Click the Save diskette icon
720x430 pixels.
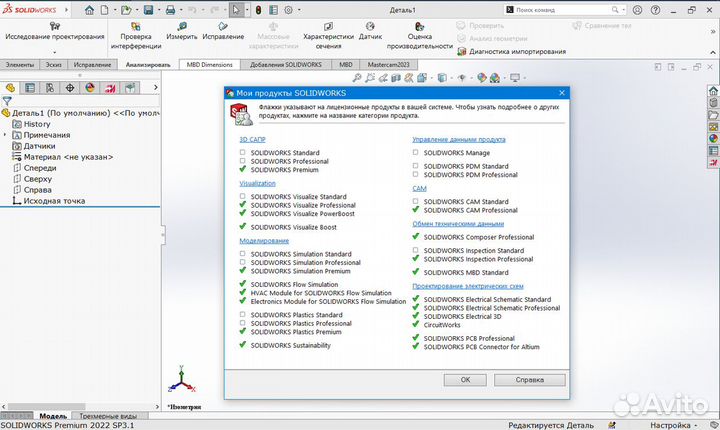tap(149, 10)
